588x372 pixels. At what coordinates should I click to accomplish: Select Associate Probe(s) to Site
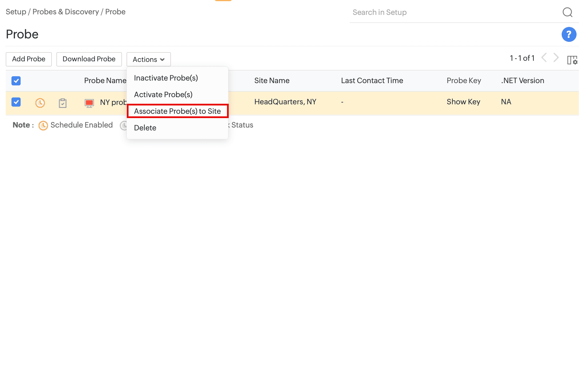pyautogui.click(x=177, y=111)
